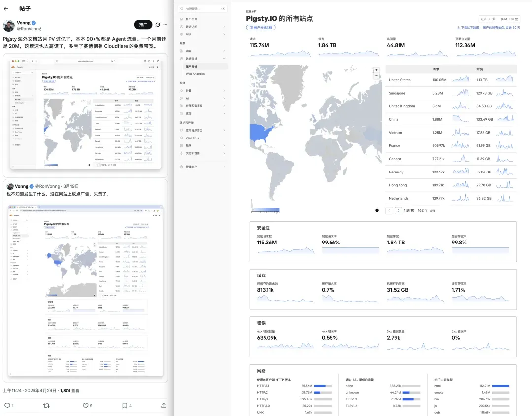
Task: Zoom out on the world map with minus
Action: coord(376,76)
